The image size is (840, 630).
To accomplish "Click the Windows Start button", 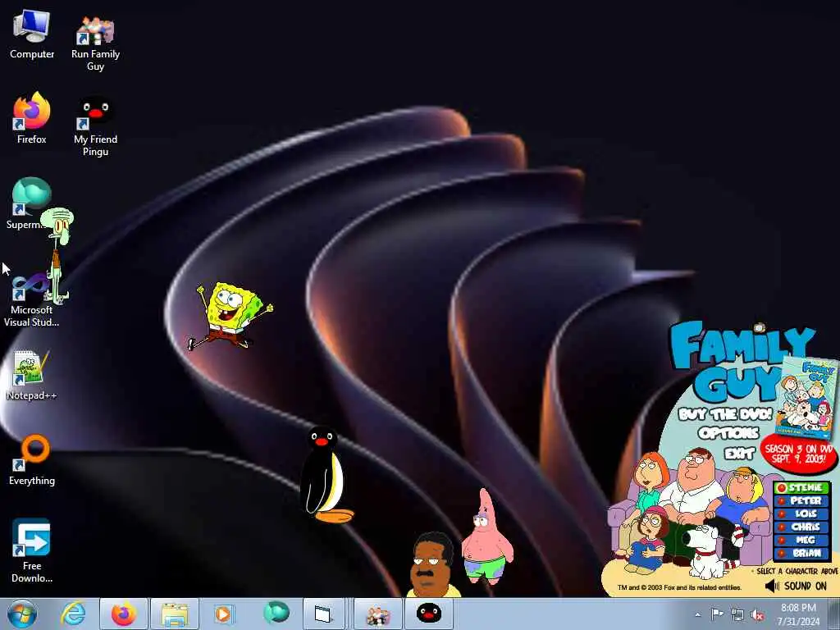I will point(22,614).
